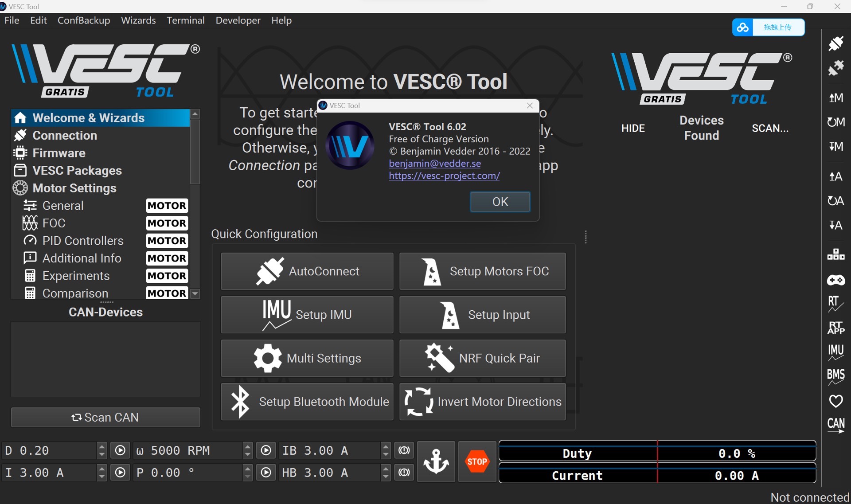
Task: Select General motor settings item
Action: point(101,206)
